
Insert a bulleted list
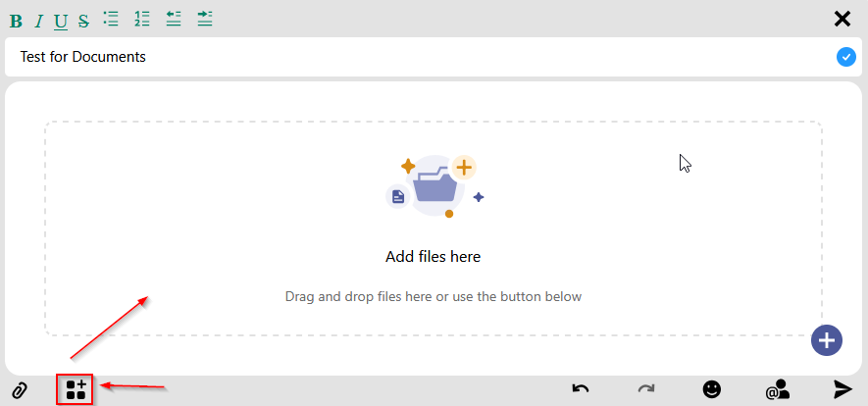(x=111, y=19)
